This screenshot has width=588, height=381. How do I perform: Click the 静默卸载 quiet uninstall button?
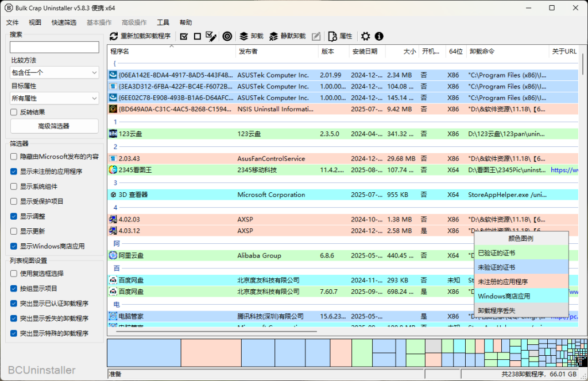[x=287, y=36]
